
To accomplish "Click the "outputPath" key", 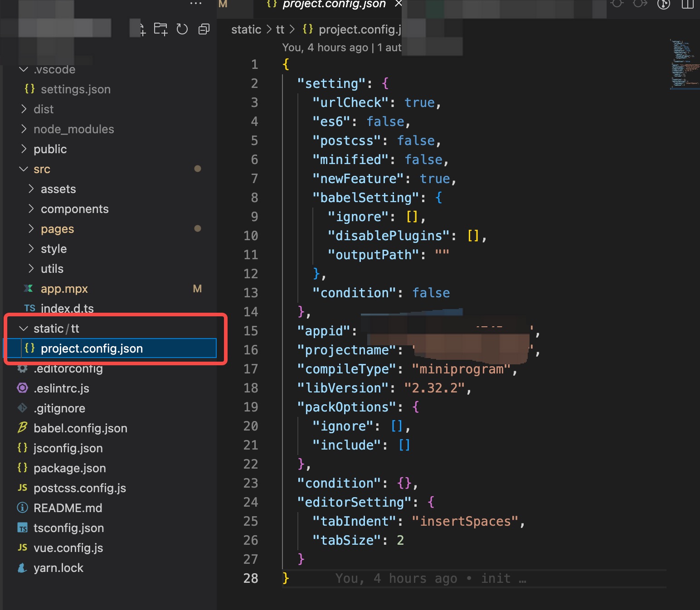I will point(374,255).
